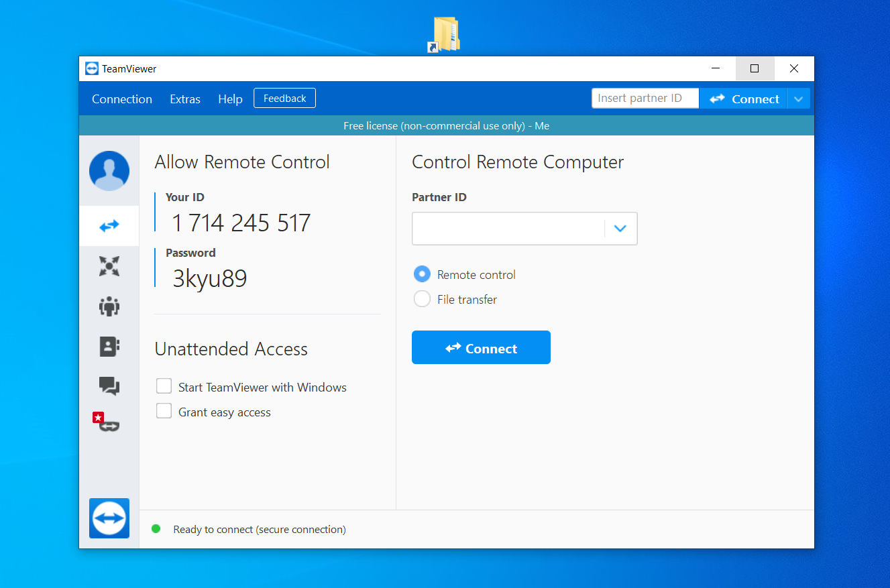Maximize the TeamViewer window

click(x=755, y=68)
